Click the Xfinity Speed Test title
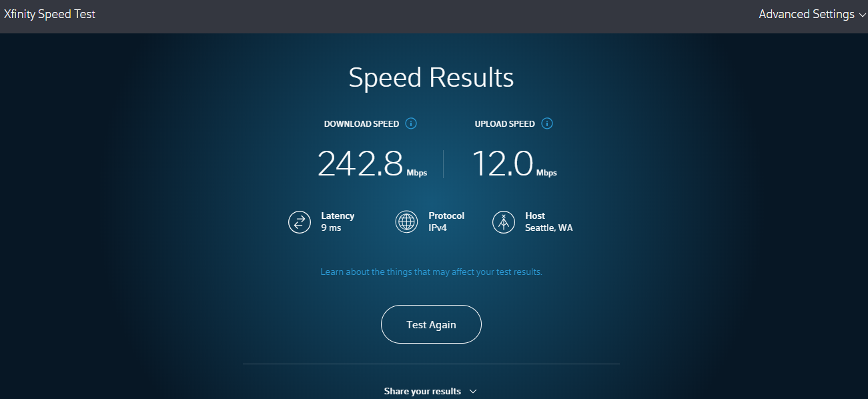868x399 pixels. tap(50, 14)
